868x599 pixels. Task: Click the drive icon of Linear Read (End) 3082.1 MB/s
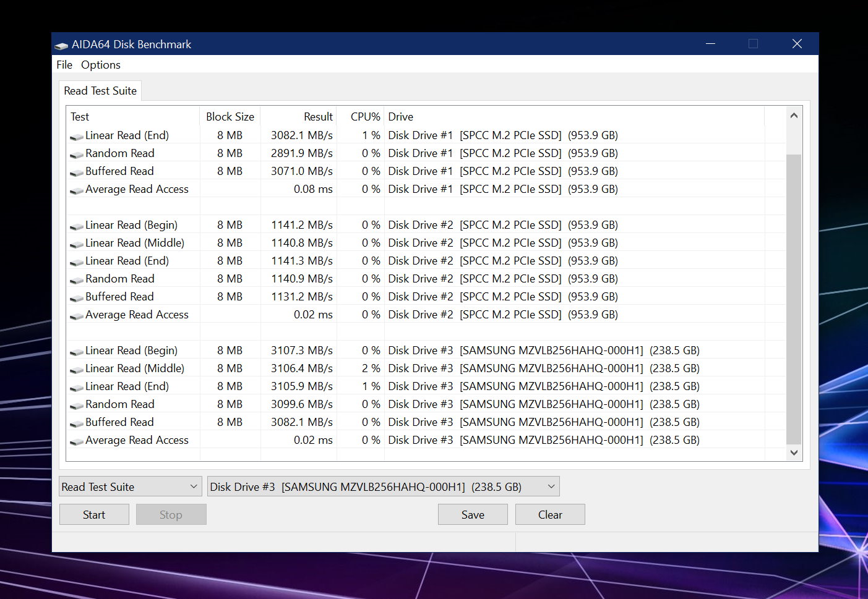click(77, 137)
